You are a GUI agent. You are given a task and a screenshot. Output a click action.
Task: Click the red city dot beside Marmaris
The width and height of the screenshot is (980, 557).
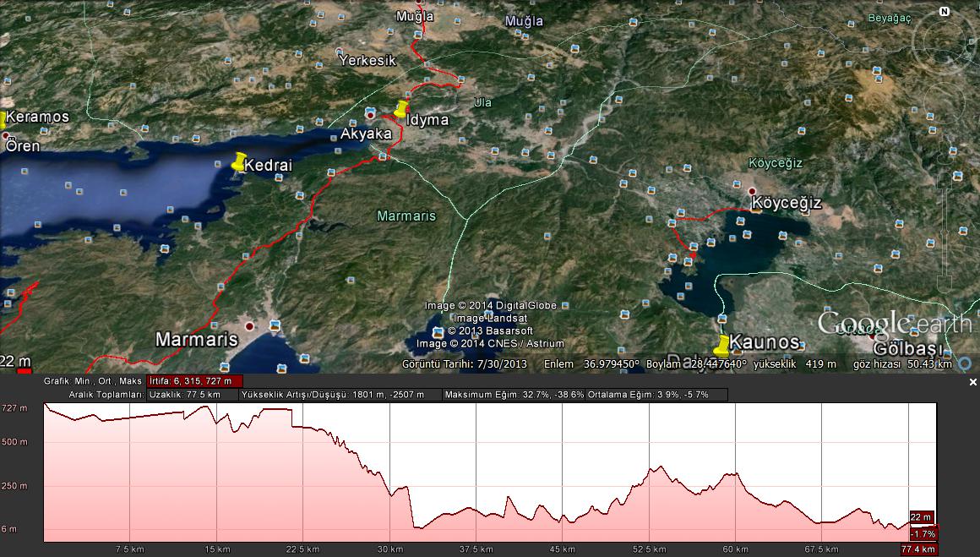click(249, 325)
